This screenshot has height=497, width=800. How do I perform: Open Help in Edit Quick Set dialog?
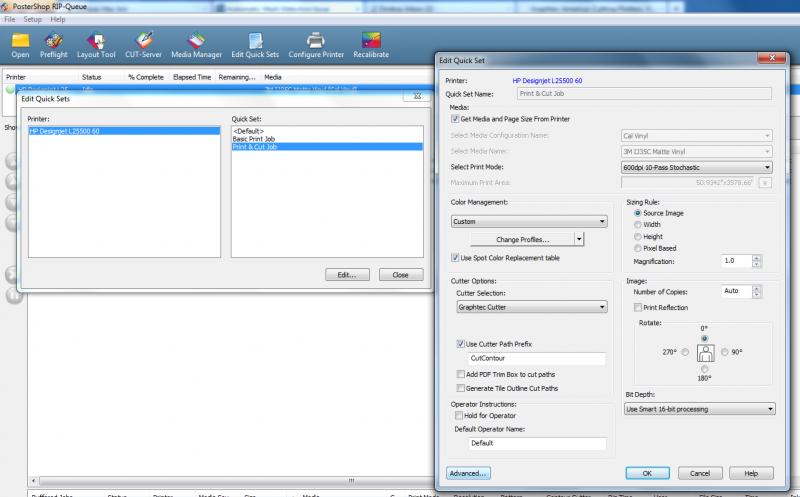pos(751,473)
